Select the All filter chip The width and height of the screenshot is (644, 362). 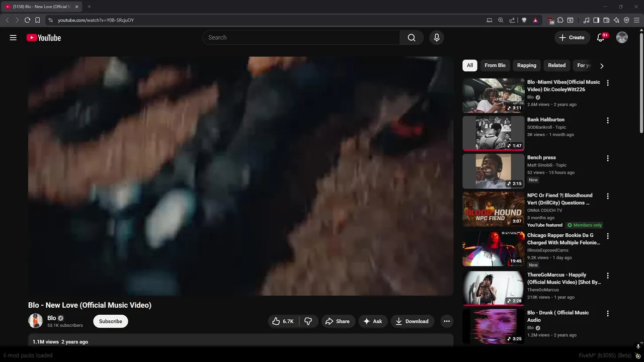pos(469,65)
